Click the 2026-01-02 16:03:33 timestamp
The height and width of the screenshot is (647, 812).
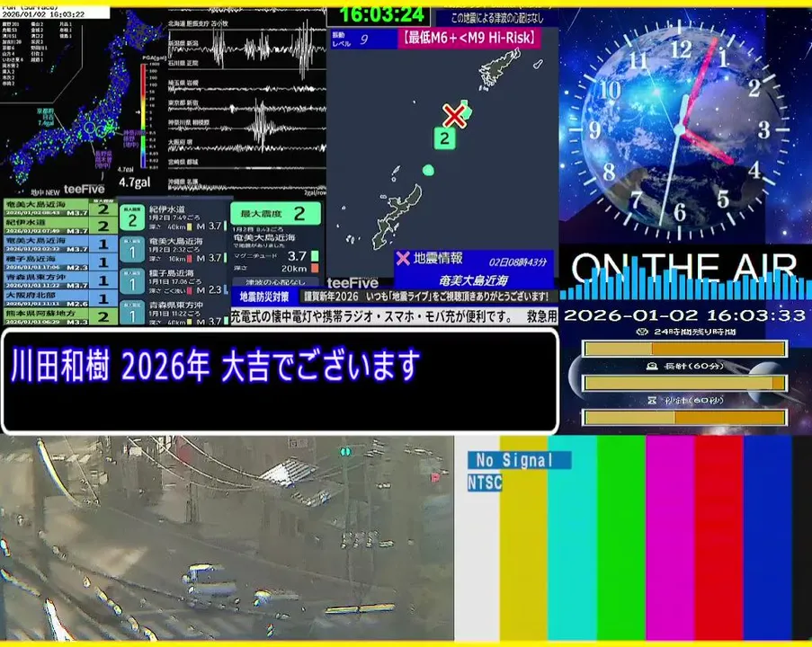pyautogui.click(x=684, y=315)
